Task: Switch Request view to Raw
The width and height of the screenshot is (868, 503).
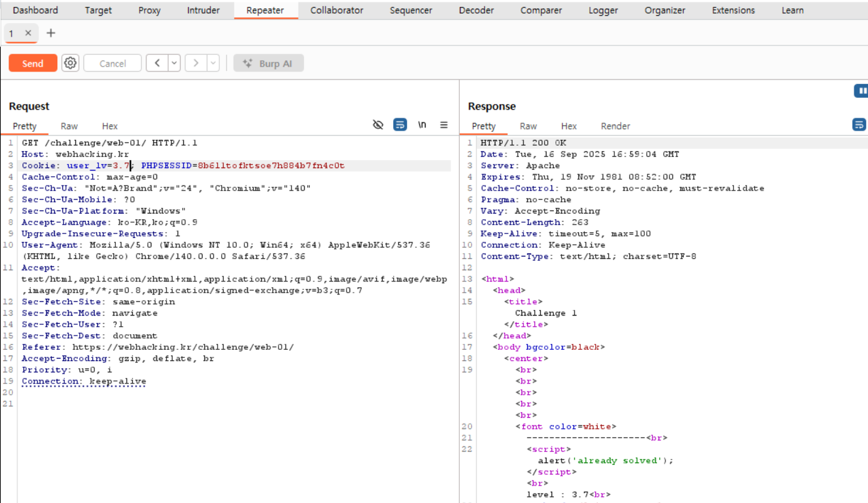Action: (x=69, y=126)
